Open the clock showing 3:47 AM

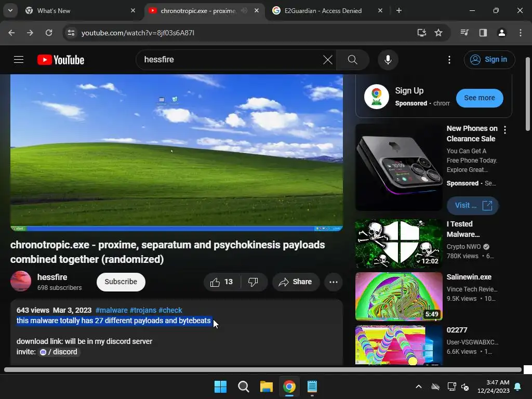tap(494, 387)
